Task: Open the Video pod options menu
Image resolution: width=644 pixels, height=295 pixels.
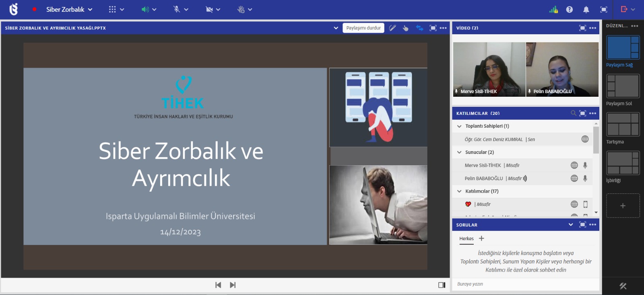Action: click(592, 28)
